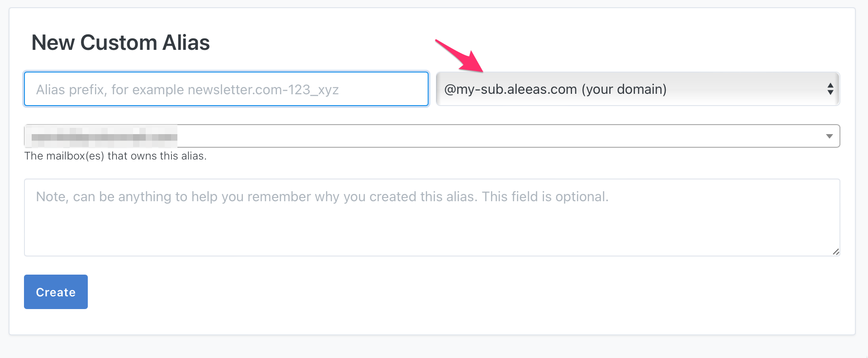Grab the Note textarea resize handle

pos(835,252)
